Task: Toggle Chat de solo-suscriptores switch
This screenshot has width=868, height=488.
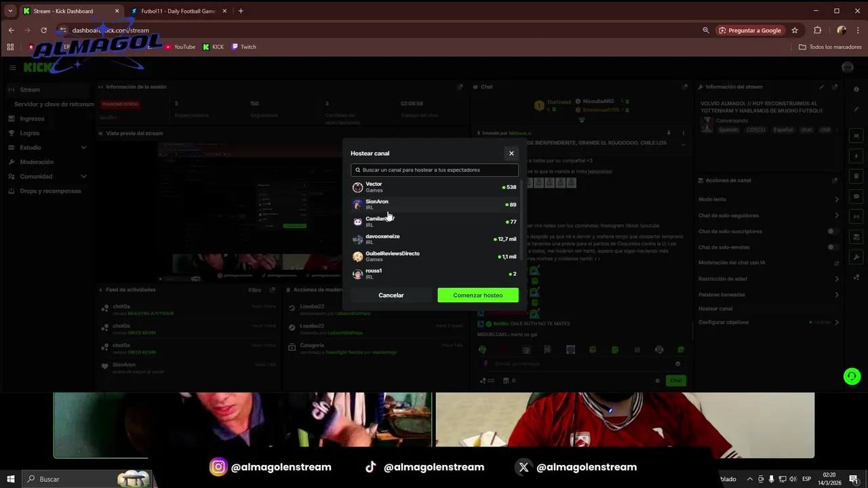Action: tap(832, 231)
